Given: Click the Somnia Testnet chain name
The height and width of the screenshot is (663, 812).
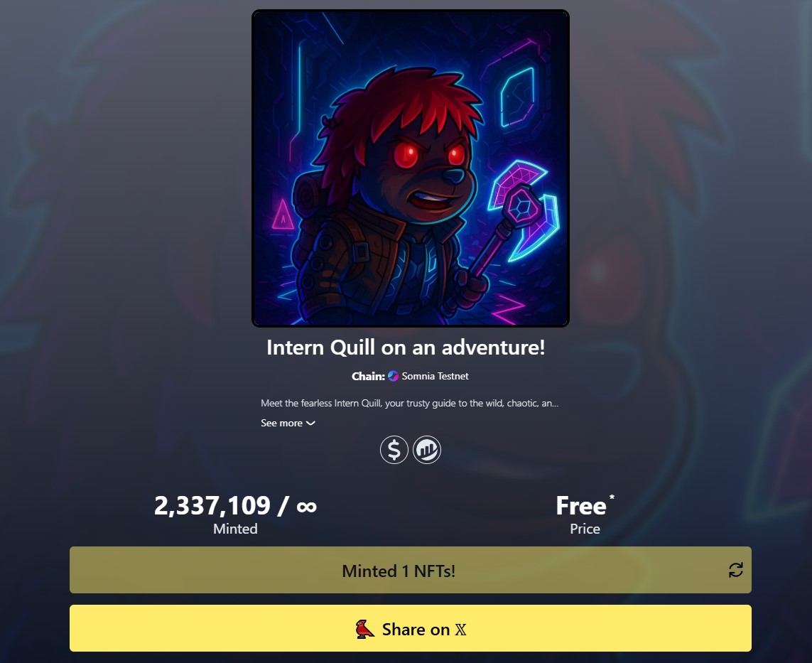Looking at the screenshot, I should coord(435,376).
